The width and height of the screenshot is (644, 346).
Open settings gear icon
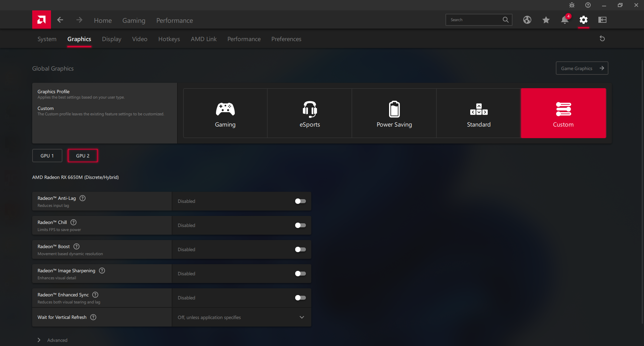pos(584,20)
